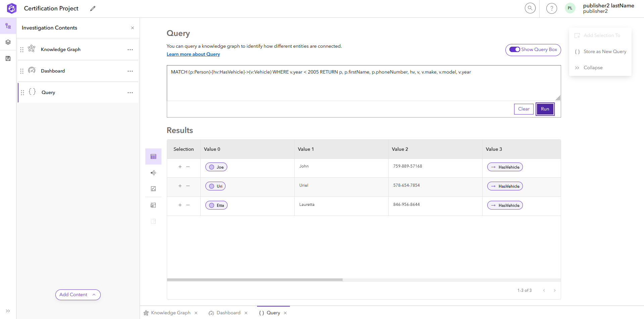
Task: Switch results to graph view
Action: [153, 173]
